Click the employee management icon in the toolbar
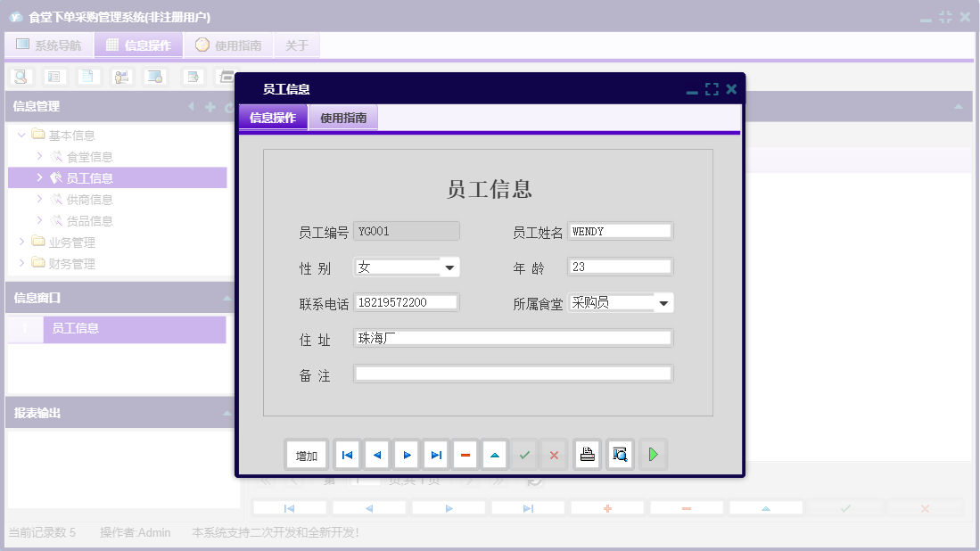Image resolution: width=980 pixels, height=551 pixels. pyautogui.click(x=120, y=77)
